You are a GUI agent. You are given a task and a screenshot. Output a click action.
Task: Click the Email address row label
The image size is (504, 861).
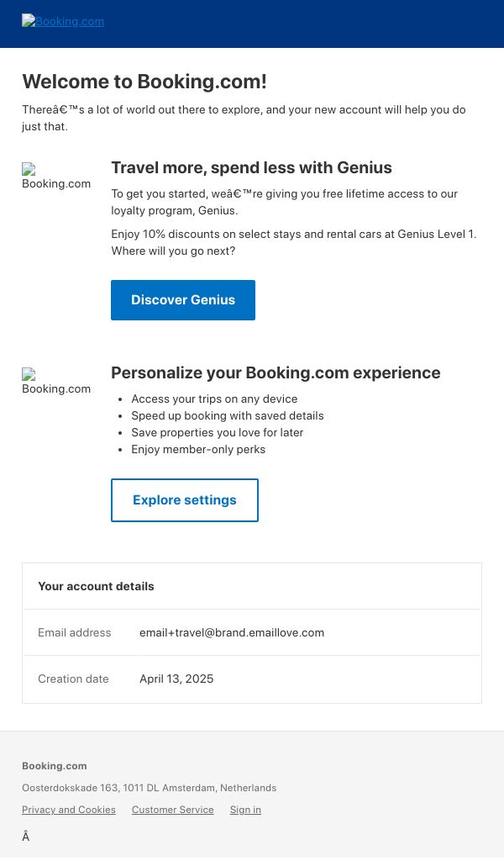point(75,632)
